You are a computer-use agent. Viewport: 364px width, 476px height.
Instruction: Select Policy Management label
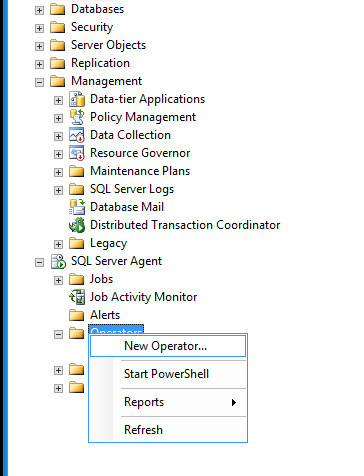click(x=143, y=117)
